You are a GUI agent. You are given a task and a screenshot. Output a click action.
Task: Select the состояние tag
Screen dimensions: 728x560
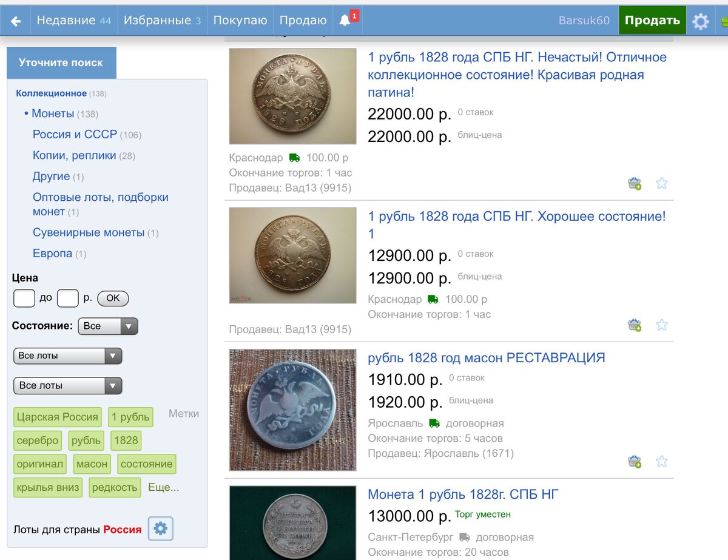pos(147,464)
